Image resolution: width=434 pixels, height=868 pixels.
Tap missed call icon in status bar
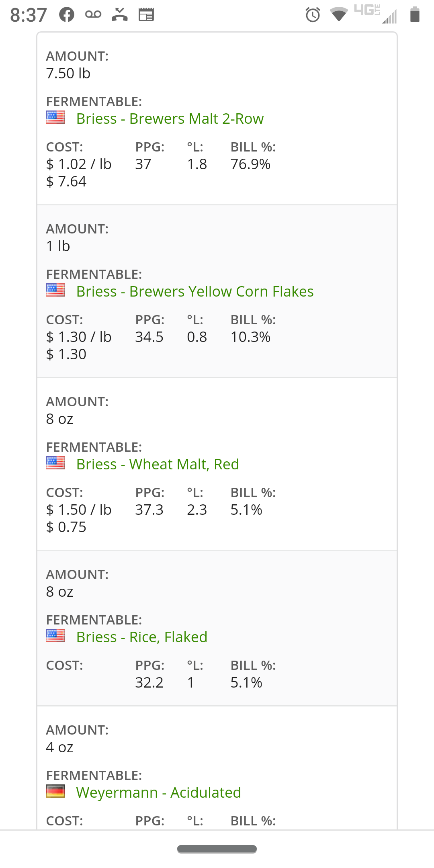(120, 14)
